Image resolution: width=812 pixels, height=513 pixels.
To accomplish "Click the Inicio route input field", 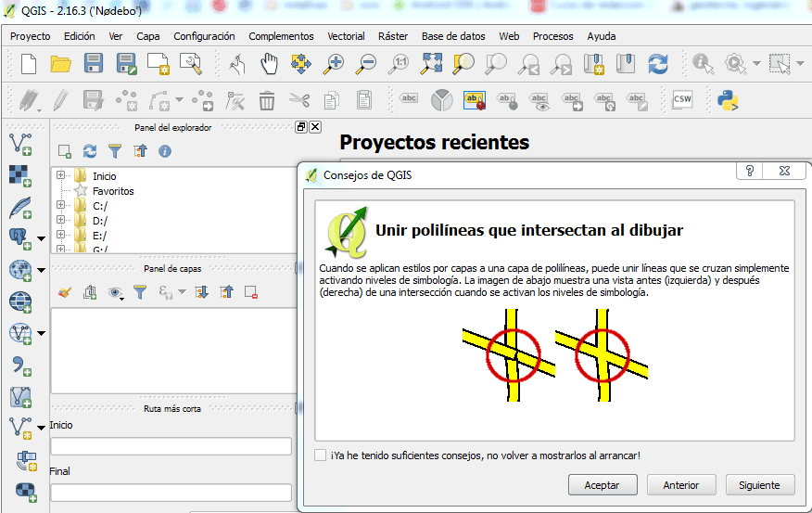I will [x=171, y=446].
